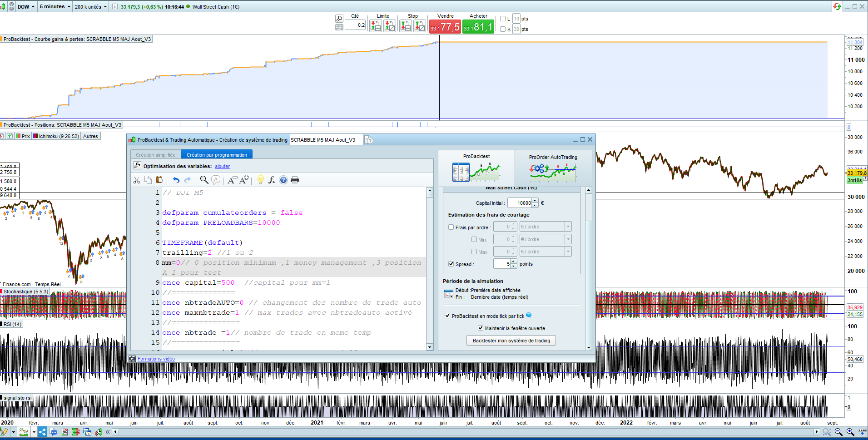
Task: Select the ProOrder AutoTrading tab
Action: coord(553,168)
